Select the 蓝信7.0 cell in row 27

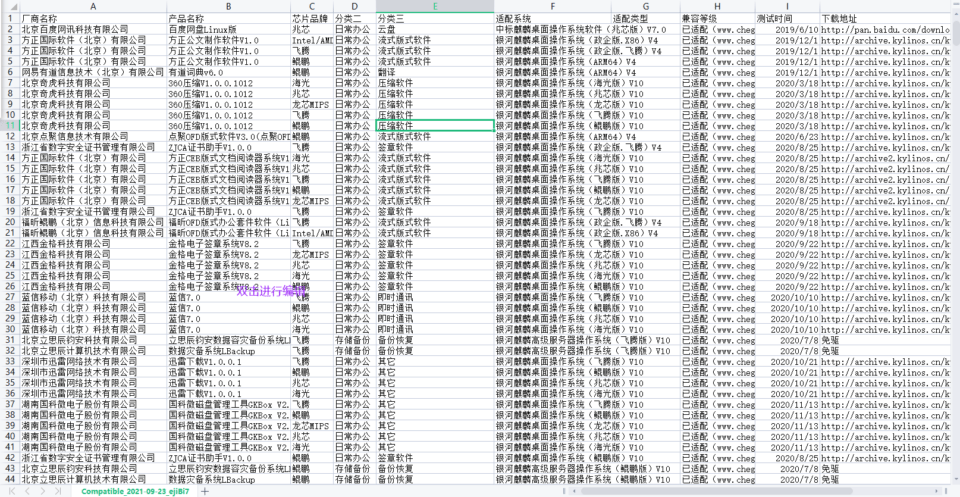point(228,296)
